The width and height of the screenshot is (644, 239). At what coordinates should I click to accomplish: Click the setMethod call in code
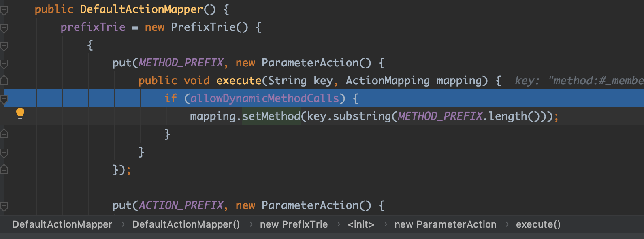[x=271, y=117]
